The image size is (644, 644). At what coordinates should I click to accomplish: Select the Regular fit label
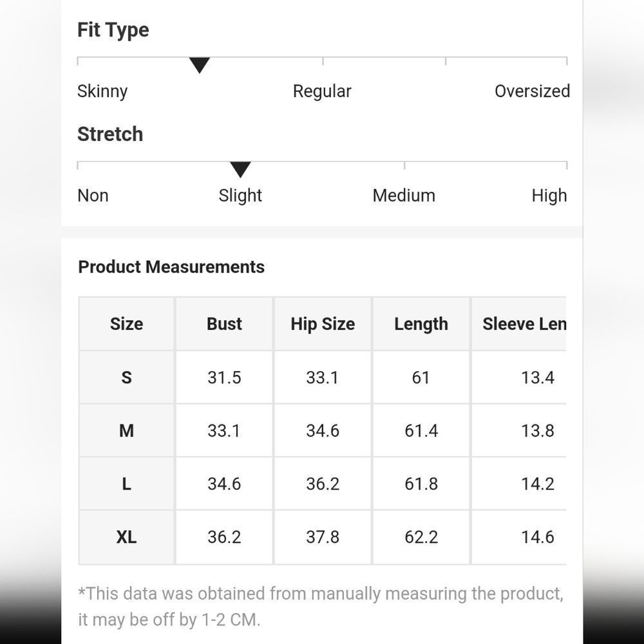pos(322,91)
